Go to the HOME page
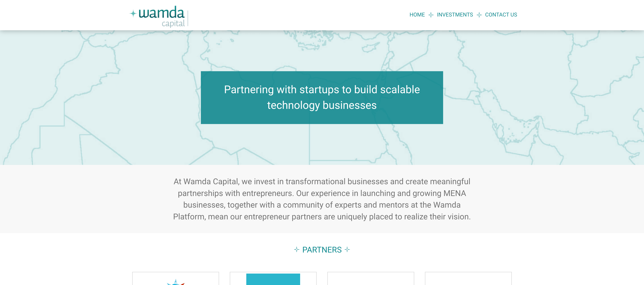This screenshot has width=644, height=285. coord(417,15)
